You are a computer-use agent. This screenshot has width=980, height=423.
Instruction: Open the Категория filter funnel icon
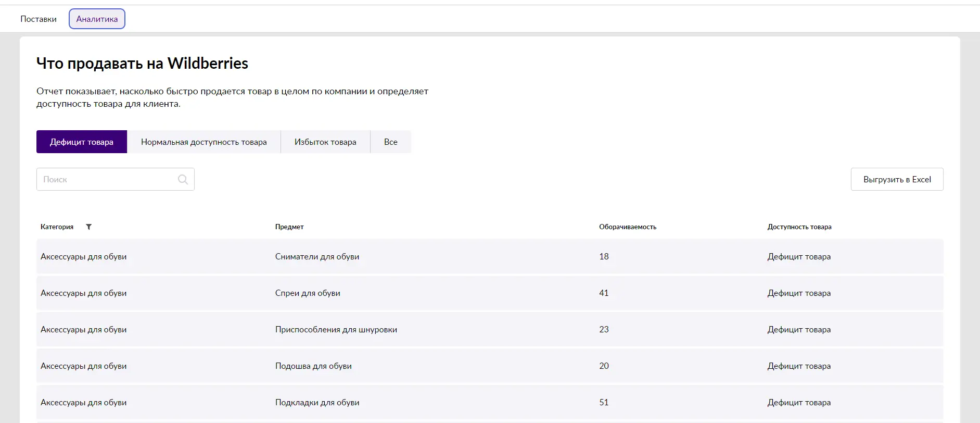(89, 227)
